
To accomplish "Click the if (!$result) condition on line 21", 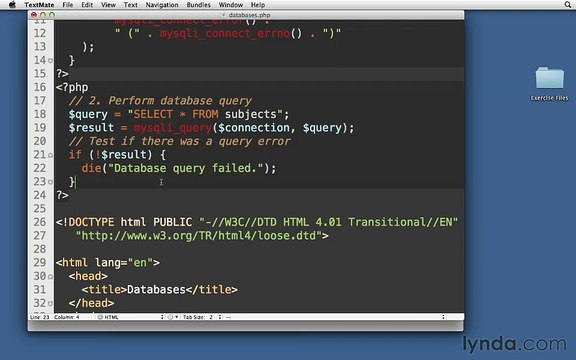I will coord(110,155).
